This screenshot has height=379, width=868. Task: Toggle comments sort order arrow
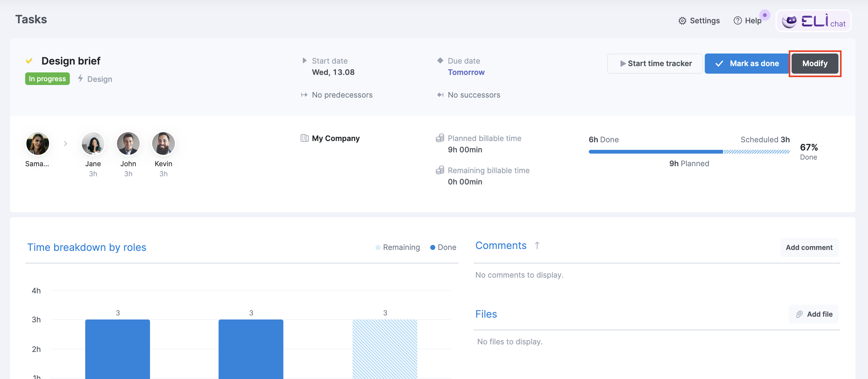click(x=537, y=246)
